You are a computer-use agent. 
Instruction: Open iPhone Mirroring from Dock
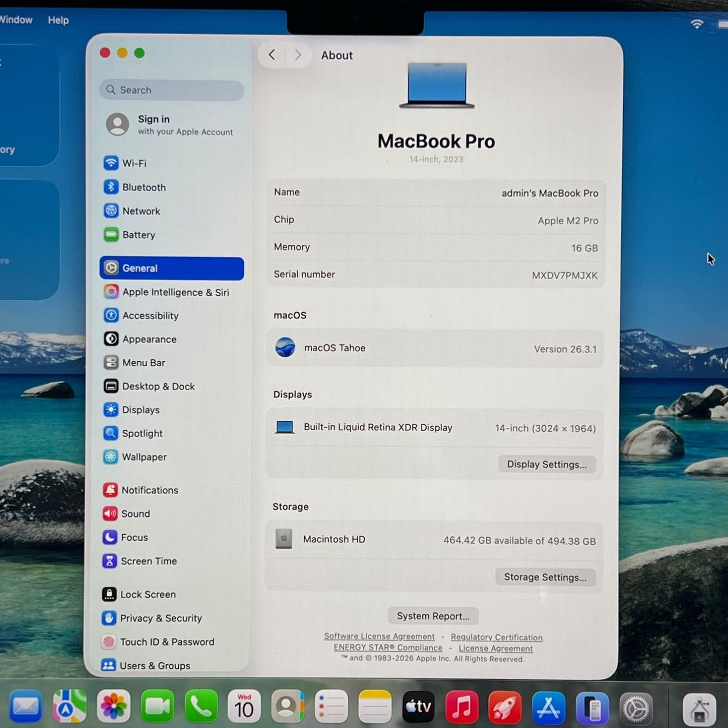tap(592, 708)
